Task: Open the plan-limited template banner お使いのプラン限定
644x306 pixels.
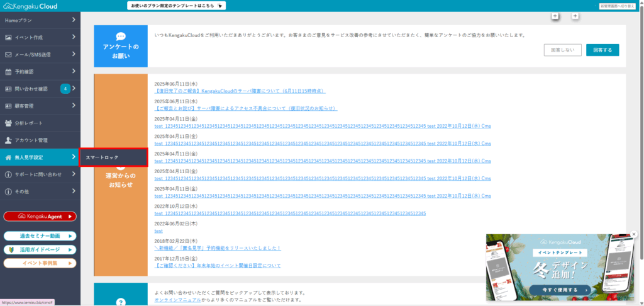Action: point(177,6)
